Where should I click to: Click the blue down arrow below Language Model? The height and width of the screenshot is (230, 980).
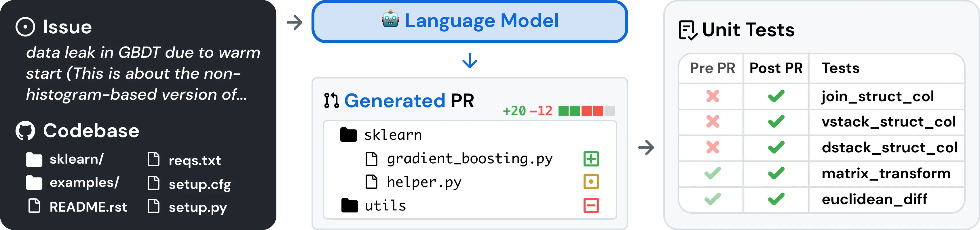pos(470,61)
